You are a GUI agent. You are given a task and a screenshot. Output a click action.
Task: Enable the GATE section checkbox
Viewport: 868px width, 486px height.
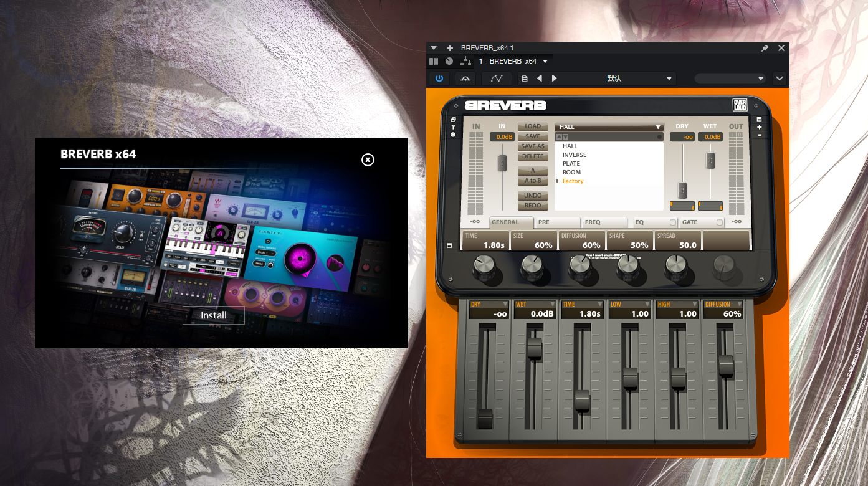coord(720,222)
